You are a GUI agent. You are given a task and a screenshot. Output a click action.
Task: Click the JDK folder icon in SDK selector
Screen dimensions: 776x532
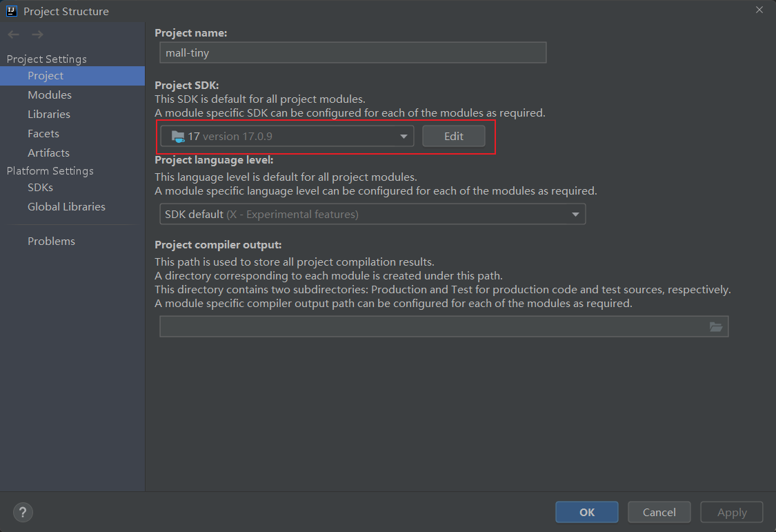pos(178,137)
